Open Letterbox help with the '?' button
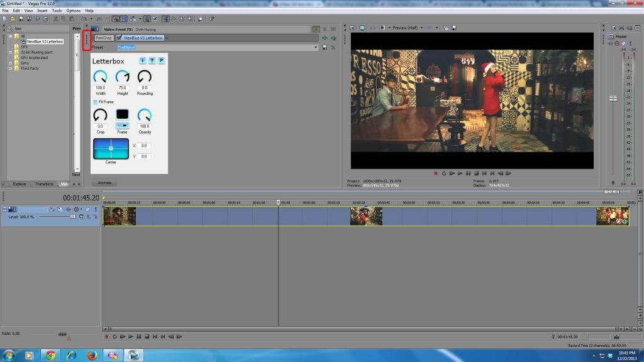 tap(152, 60)
